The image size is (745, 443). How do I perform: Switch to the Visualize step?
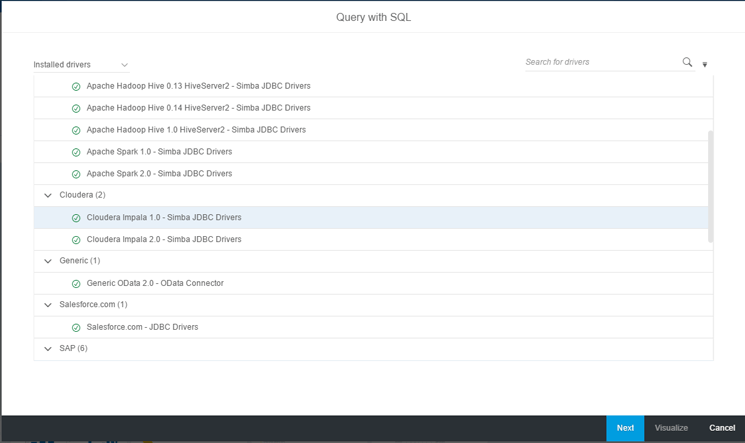[671, 428]
